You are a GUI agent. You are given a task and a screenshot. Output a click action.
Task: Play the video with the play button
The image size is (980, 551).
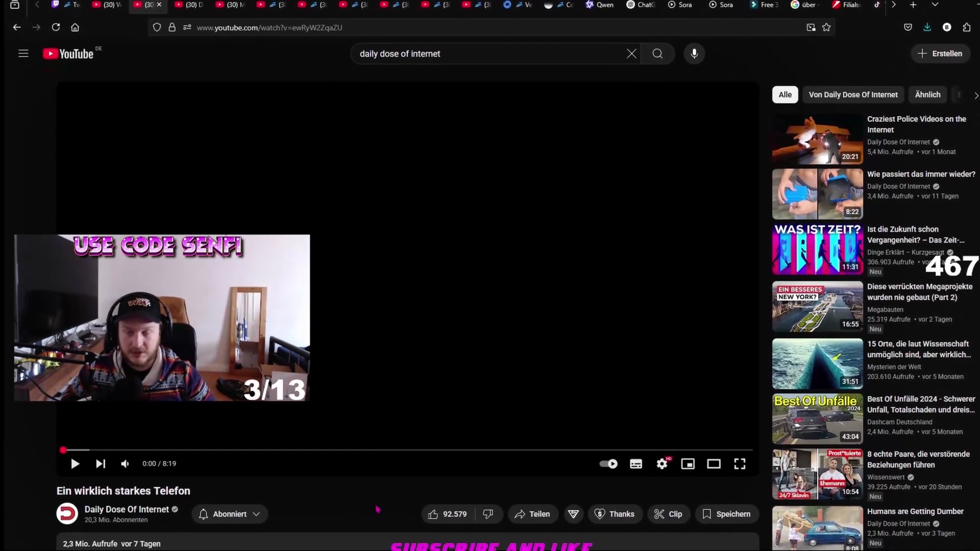click(75, 464)
